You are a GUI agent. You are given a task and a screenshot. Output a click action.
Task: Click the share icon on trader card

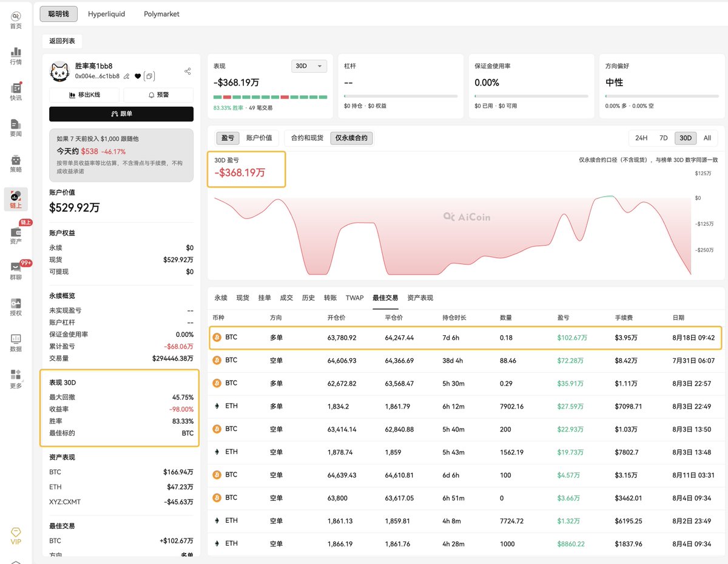(x=187, y=71)
